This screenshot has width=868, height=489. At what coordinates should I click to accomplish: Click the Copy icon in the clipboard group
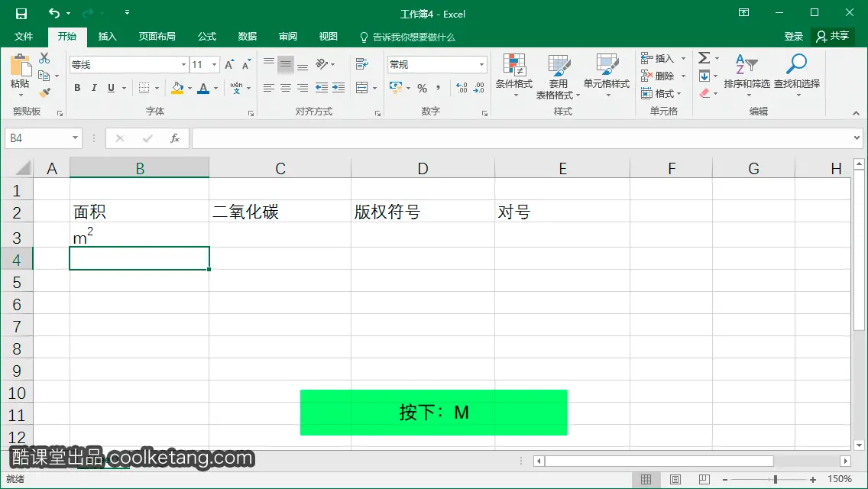[44, 76]
